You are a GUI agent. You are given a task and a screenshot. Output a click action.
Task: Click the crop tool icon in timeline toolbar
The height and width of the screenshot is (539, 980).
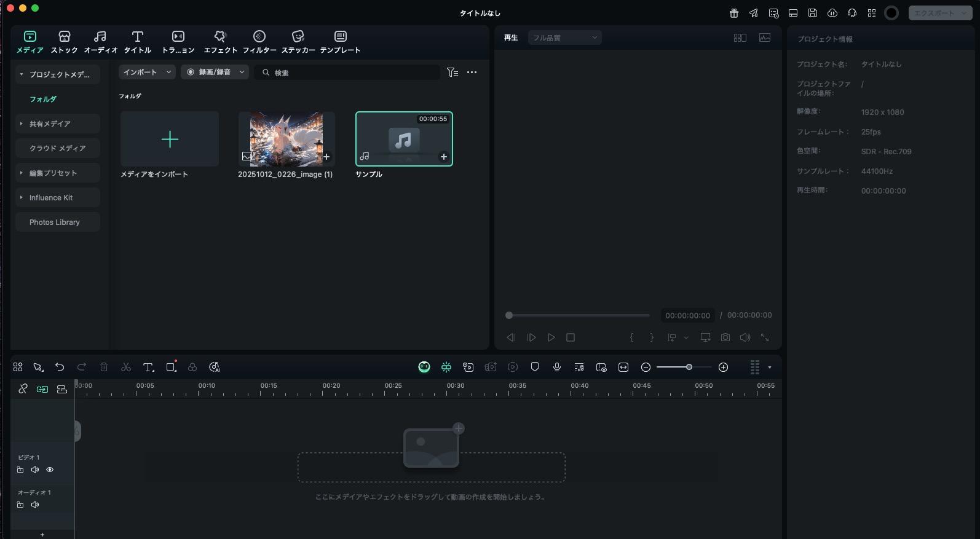171,368
